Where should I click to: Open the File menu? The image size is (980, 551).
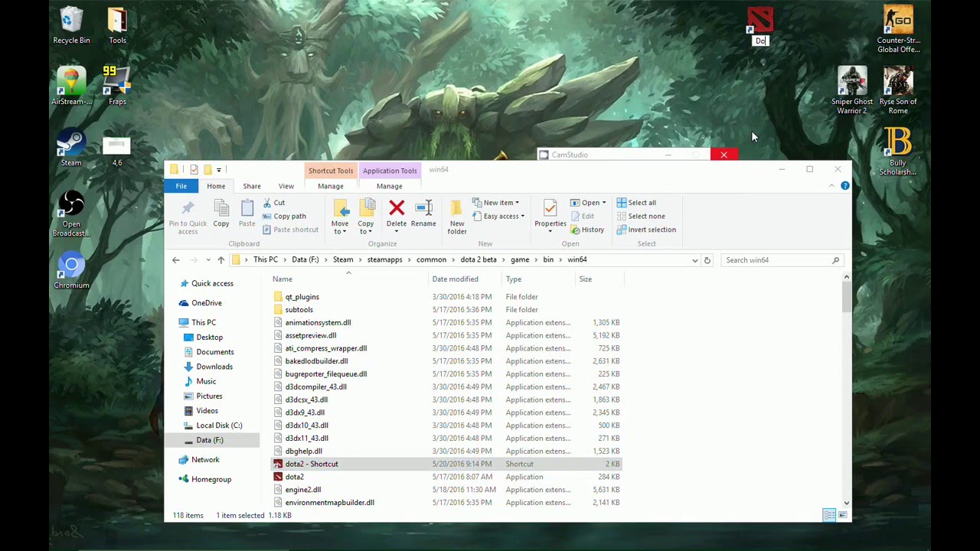click(x=181, y=186)
